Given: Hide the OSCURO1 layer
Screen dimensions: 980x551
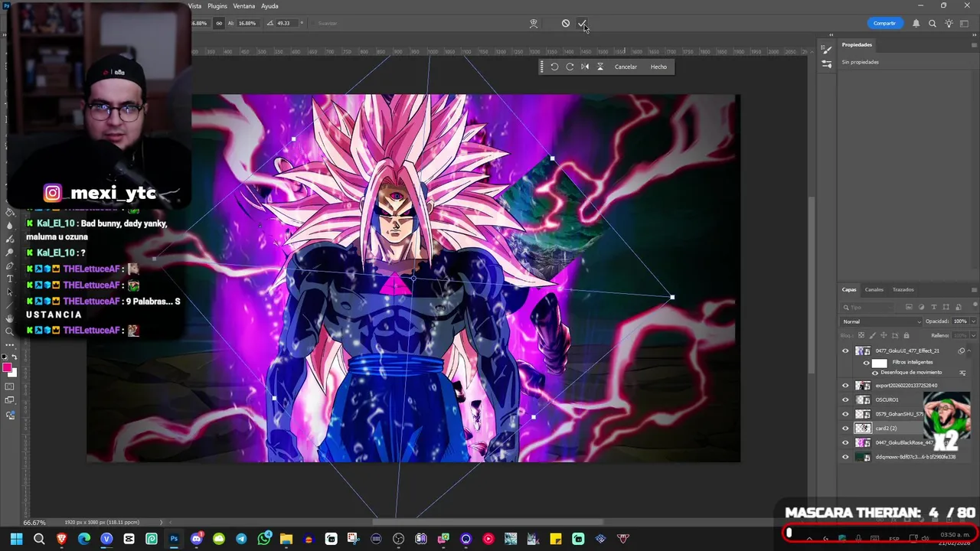Looking at the screenshot, I should pos(845,399).
